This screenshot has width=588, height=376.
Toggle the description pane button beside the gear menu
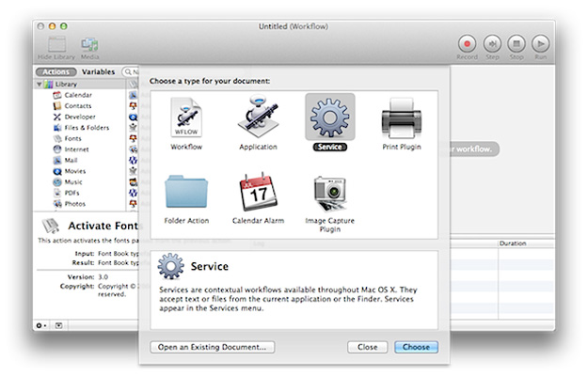click(x=59, y=325)
